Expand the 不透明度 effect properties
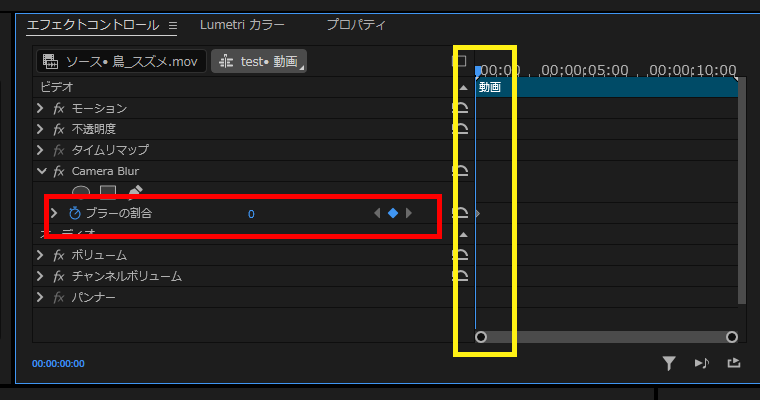This screenshot has width=760, height=400. click(40, 129)
